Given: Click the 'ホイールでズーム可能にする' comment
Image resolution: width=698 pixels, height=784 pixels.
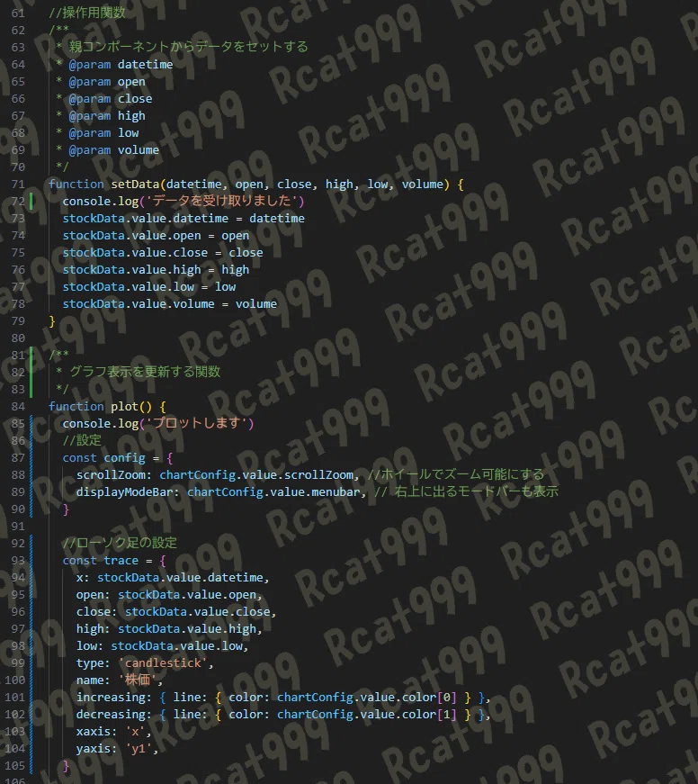Looking at the screenshot, I should [456, 474].
